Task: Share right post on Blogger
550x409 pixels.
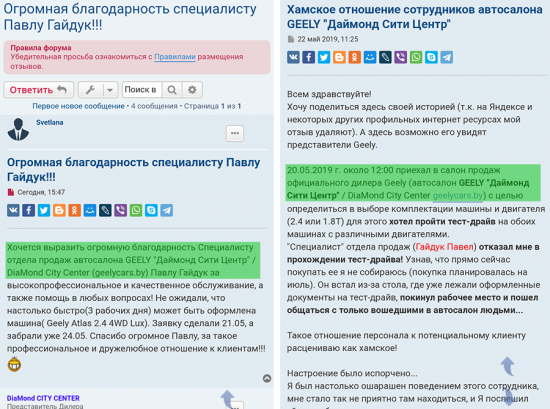Action: coord(339,57)
